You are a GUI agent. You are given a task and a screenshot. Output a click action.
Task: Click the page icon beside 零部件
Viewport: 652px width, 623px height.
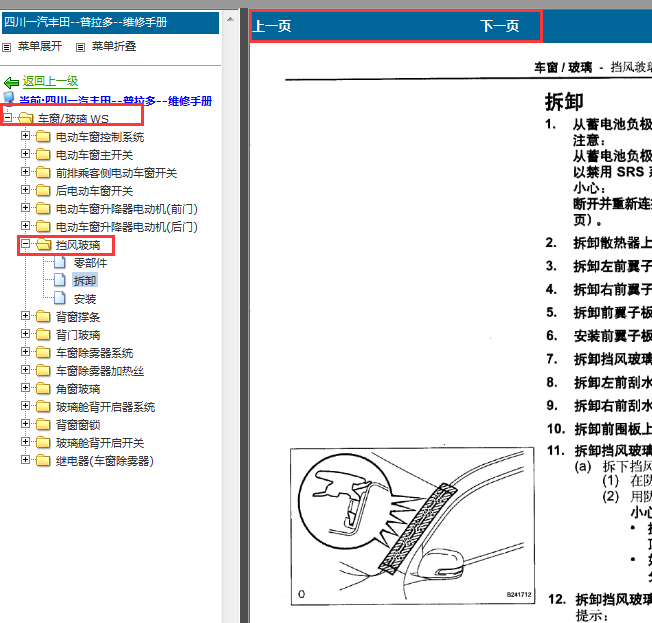[60, 262]
